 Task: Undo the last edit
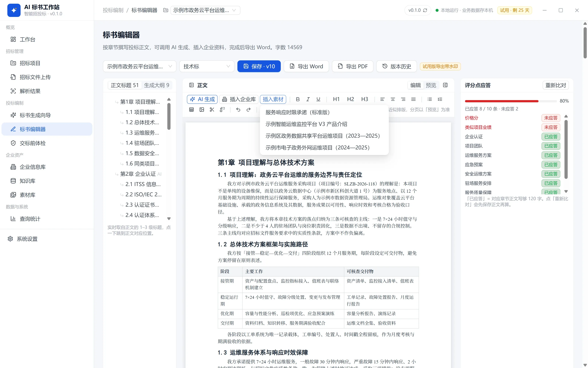[x=238, y=109]
